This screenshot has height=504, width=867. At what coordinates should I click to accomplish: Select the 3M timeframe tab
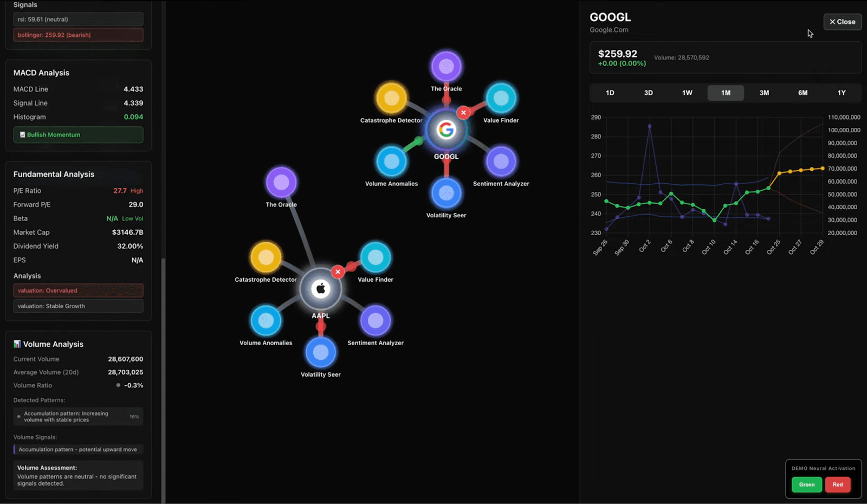coord(764,93)
